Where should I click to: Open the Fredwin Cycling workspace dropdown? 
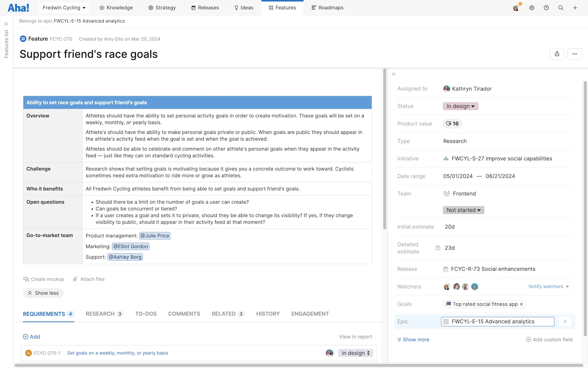(64, 7)
